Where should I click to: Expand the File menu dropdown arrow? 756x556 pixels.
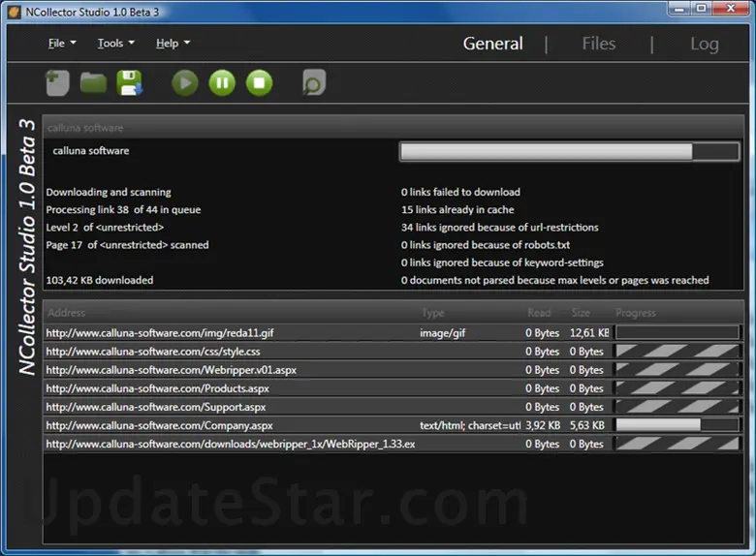coord(74,43)
